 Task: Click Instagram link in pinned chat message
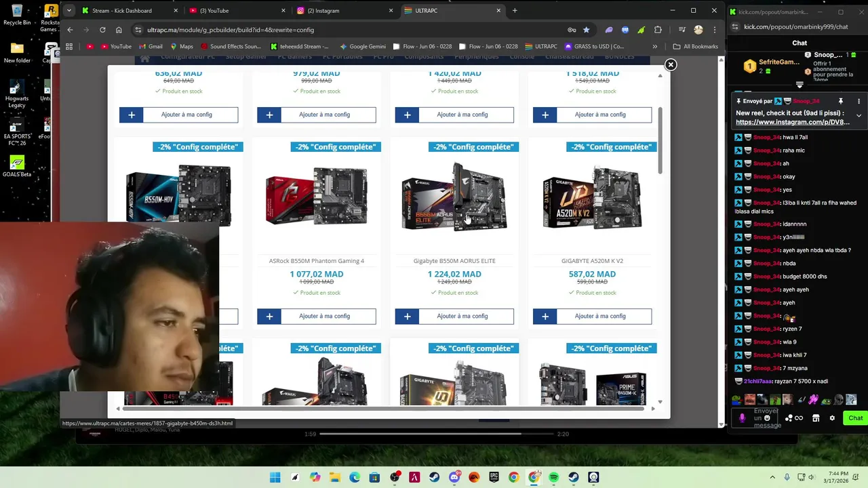792,122
